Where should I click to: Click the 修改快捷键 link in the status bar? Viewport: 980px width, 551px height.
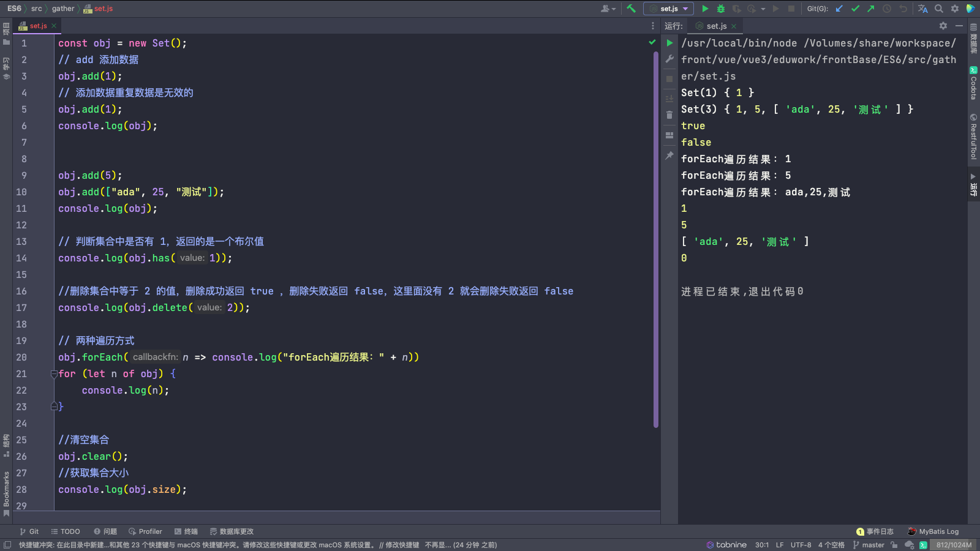402,545
